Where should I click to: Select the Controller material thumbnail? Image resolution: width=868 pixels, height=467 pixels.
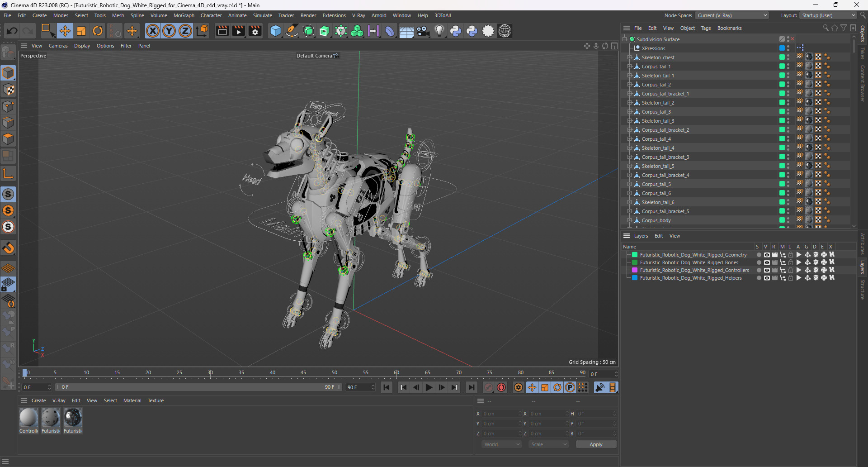coord(28,417)
